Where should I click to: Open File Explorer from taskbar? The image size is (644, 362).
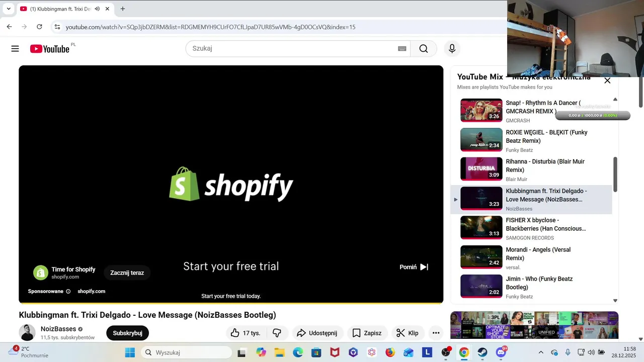click(x=279, y=352)
